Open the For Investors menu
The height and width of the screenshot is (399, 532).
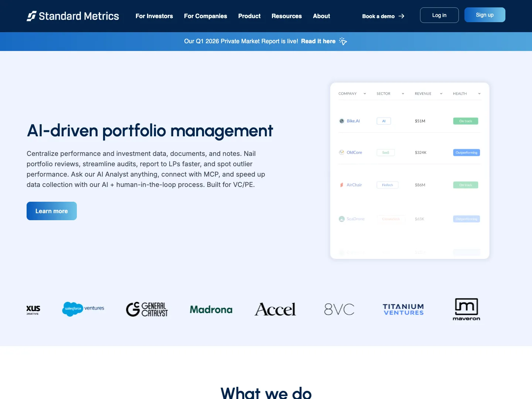point(154,16)
